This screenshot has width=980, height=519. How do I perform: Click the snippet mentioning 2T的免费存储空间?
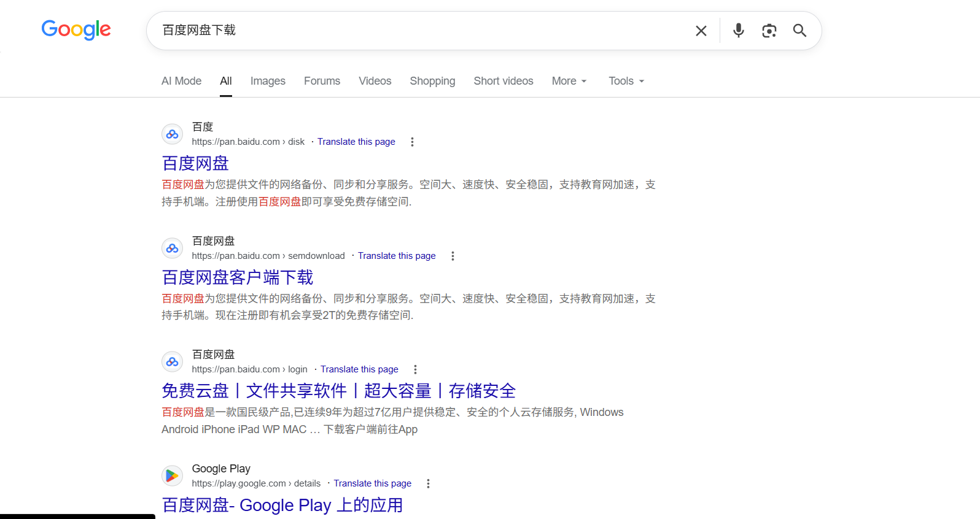(409, 307)
